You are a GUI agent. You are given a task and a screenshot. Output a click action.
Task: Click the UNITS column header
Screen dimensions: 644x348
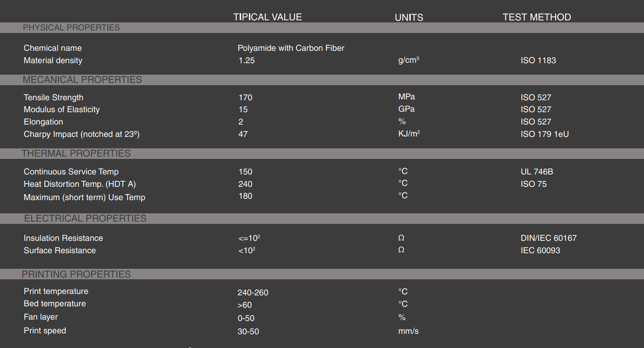point(409,18)
